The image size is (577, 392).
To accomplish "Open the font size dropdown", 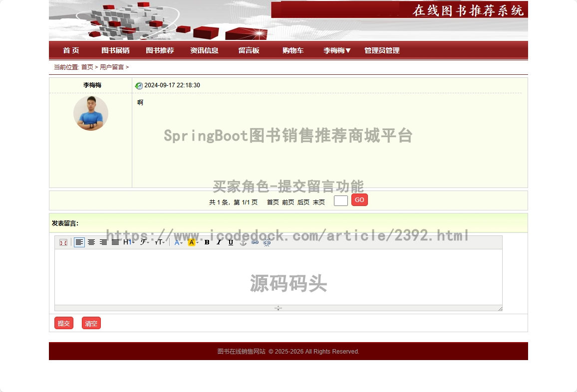I will click(x=159, y=242).
